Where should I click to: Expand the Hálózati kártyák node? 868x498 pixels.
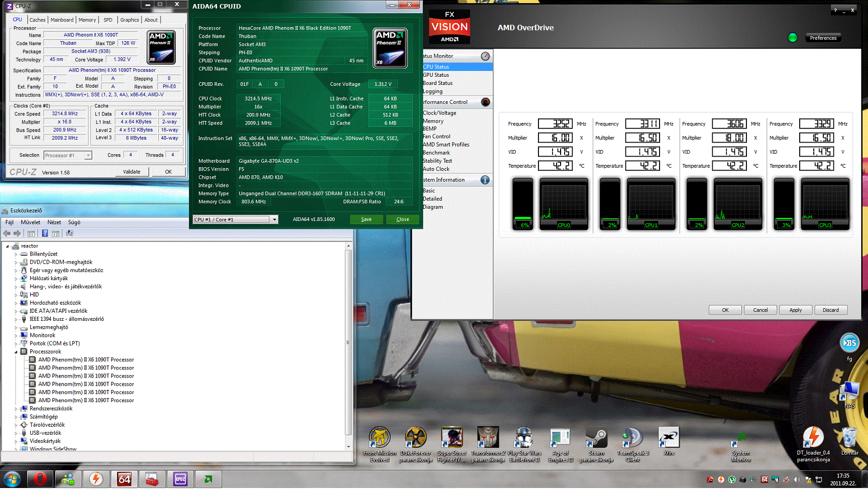tap(16, 279)
